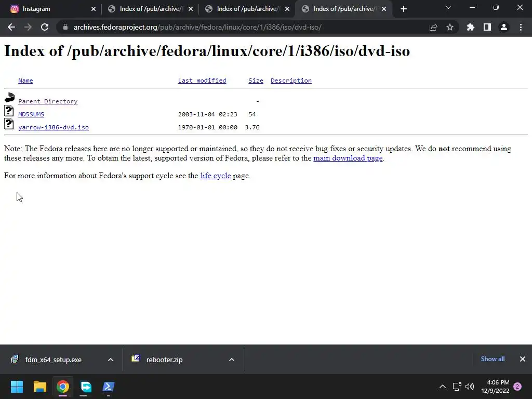Switch to the second Index of /pub/archive tab
Image resolution: width=532 pixels, height=399 pixels.
(x=150, y=9)
